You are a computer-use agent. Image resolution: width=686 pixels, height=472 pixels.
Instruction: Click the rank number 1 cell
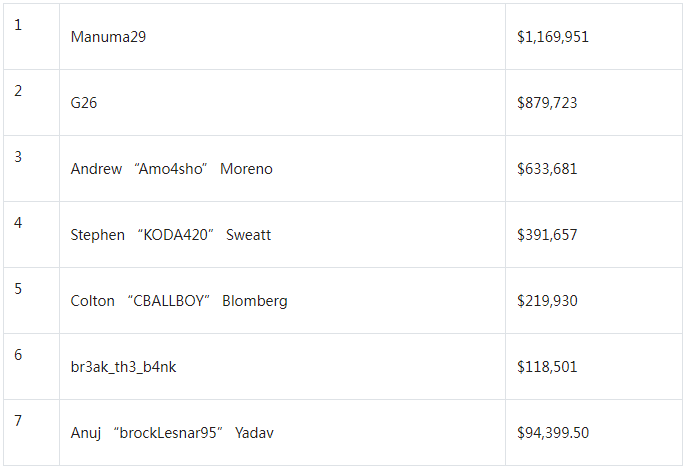point(32,36)
